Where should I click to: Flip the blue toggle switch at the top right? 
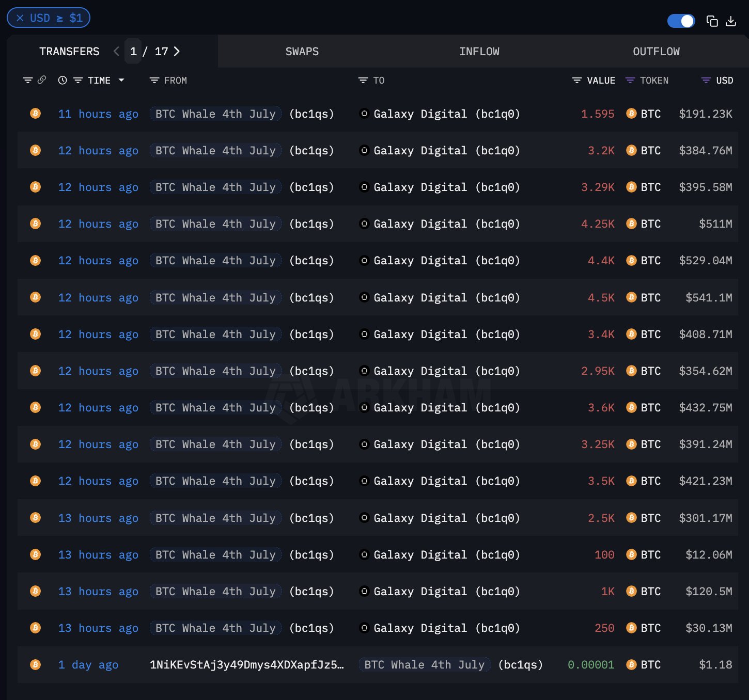(x=681, y=21)
